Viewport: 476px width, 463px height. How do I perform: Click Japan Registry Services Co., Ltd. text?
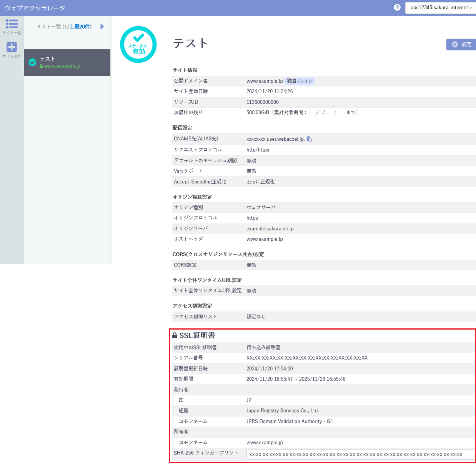pyautogui.click(x=283, y=411)
